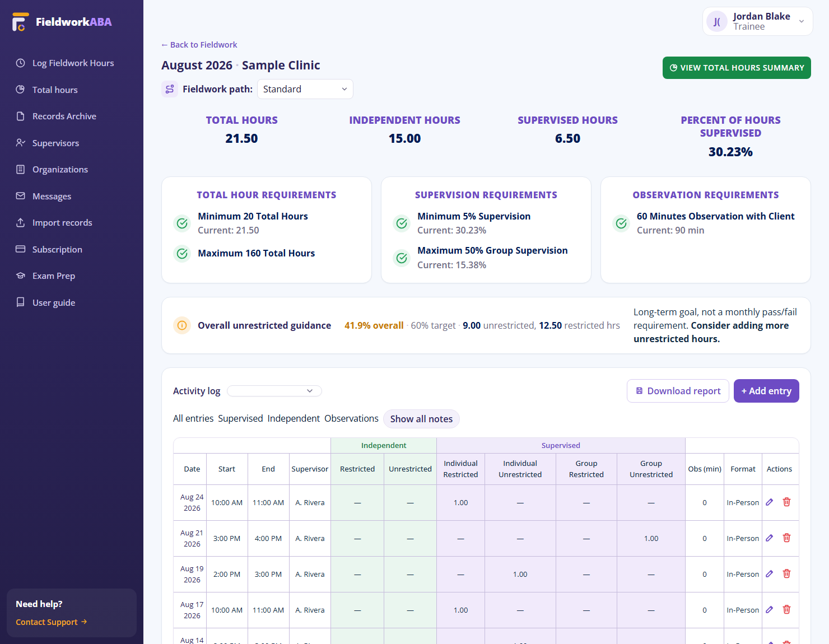The width and height of the screenshot is (829, 644).
Task: Click Contact Support link
Action: click(x=52, y=622)
